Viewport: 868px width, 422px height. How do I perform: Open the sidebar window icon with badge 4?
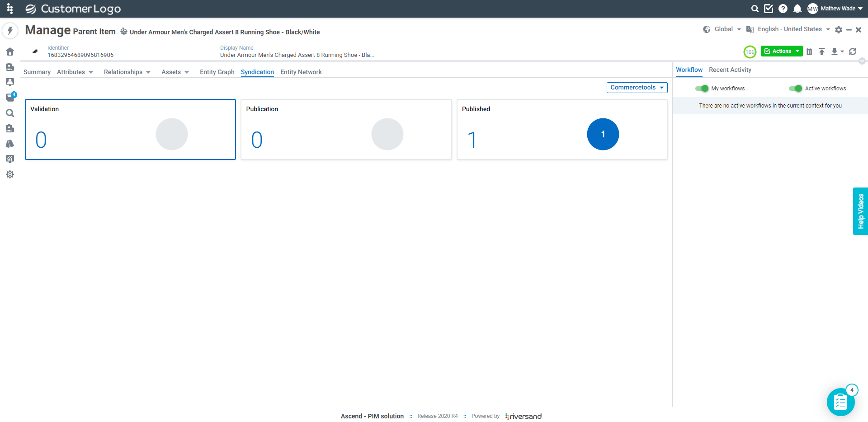click(11, 97)
